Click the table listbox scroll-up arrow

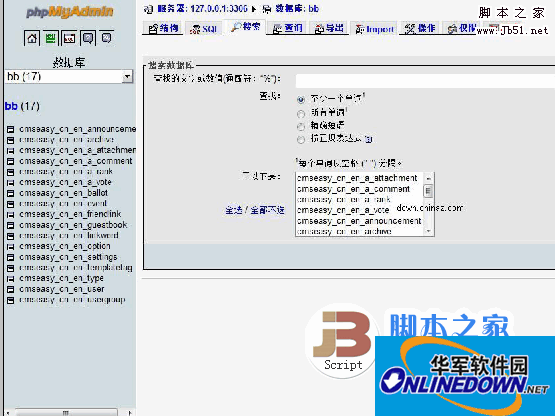tap(428, 178)
